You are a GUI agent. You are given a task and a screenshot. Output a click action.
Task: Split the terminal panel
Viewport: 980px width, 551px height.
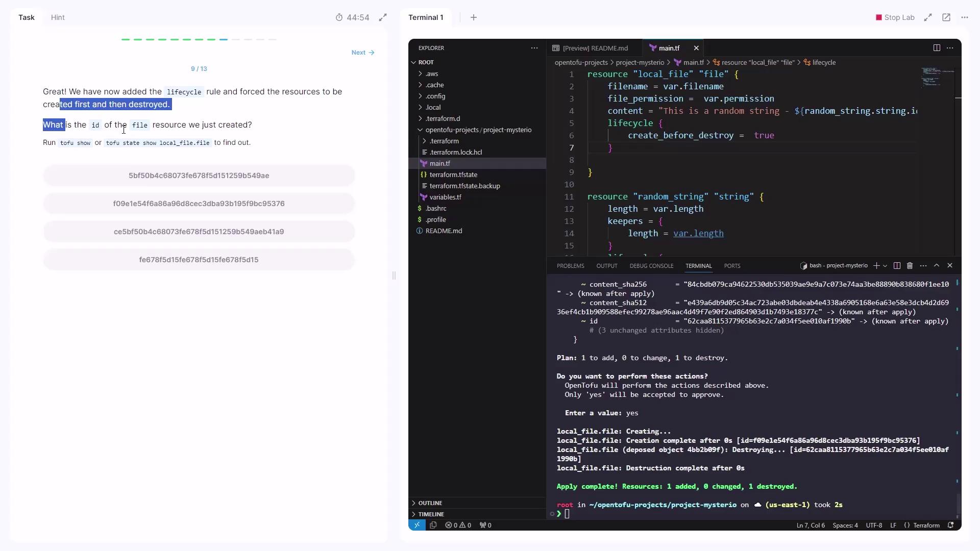coord(897,266)
